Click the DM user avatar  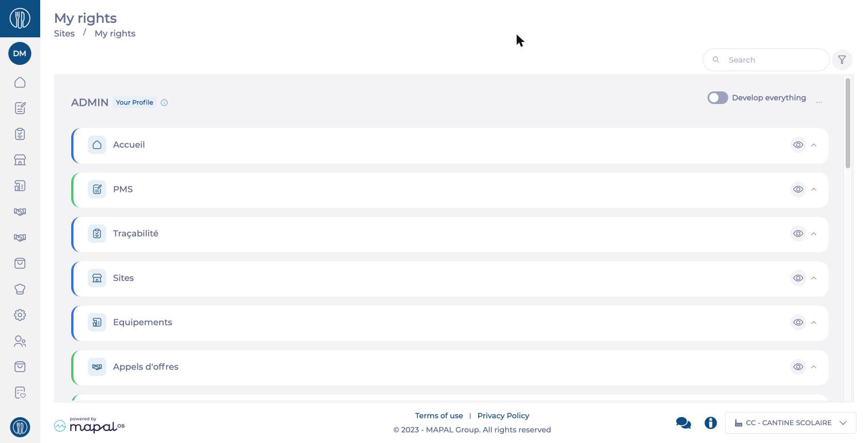[x=20, y=53]
